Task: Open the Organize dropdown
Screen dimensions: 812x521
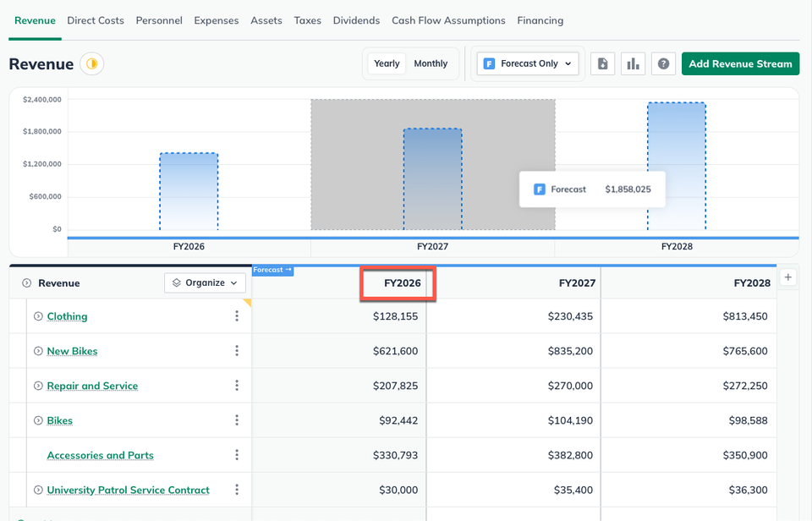Action: pyautogui.click(x=205, y=282)
